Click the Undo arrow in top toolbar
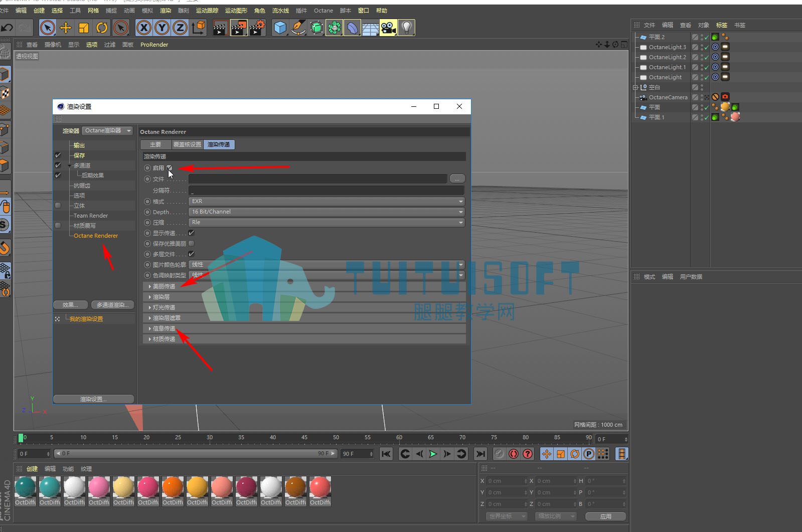The height and width of the screenshot is (532, 802). pyautogui.click(x=7, y=28)
